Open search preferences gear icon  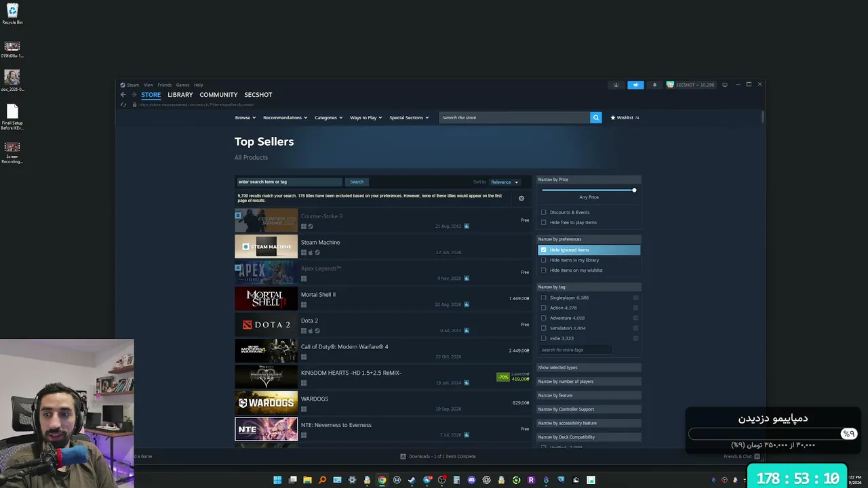(521, 199)
